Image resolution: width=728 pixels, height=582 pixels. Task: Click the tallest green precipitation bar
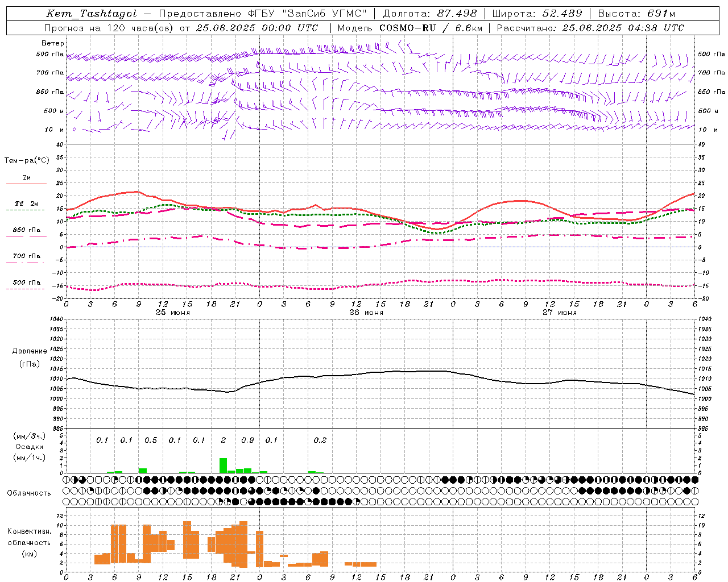click(224, 465)
